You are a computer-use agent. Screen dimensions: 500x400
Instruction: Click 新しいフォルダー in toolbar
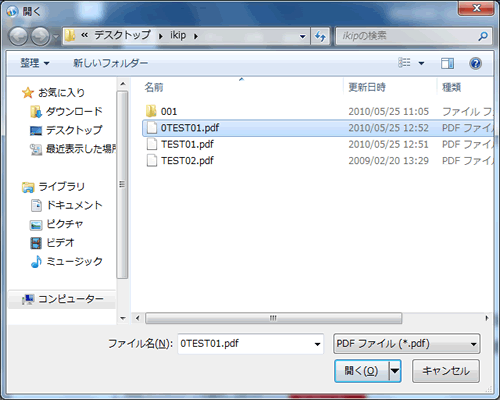pos(110,63)
